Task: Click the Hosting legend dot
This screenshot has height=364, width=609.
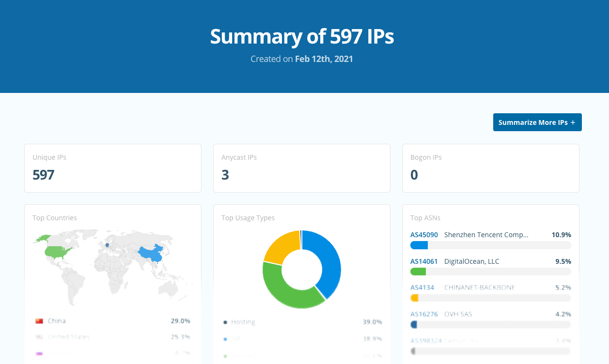Action: [x=225, y=322]
